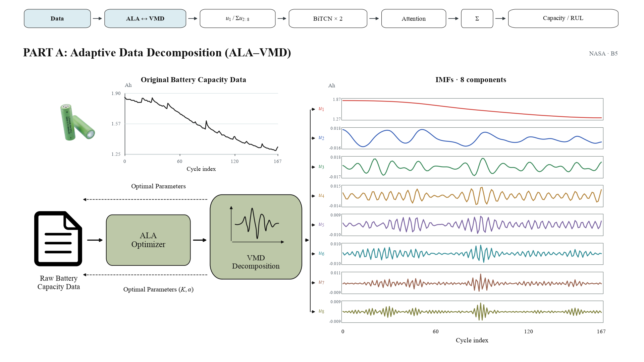Click 'Cycle index' label under IMF plots
The height and width of the screenshot is (362, 644).
point(472,340)
